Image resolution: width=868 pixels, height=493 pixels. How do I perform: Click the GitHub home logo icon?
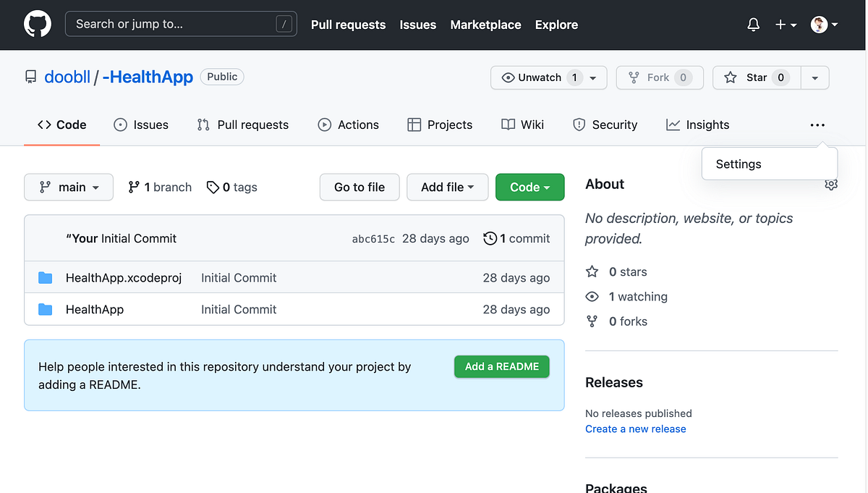coord(36,23)
